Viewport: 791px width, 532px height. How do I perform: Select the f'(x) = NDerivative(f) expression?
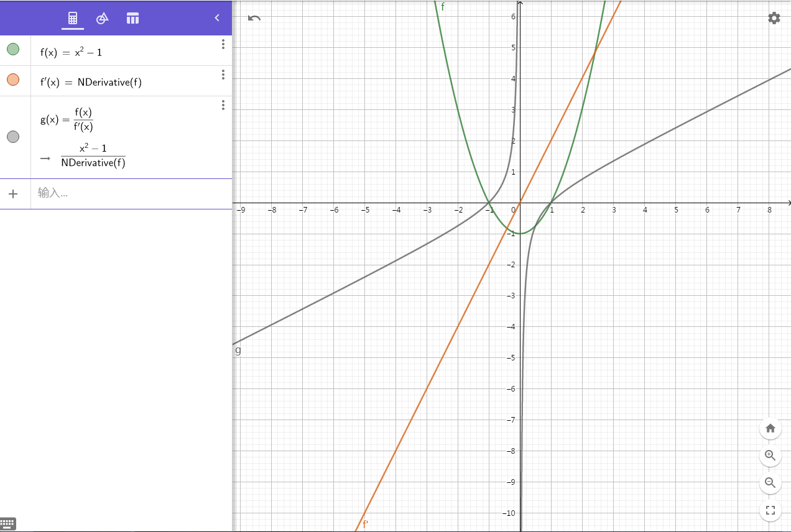coord(91,82)
